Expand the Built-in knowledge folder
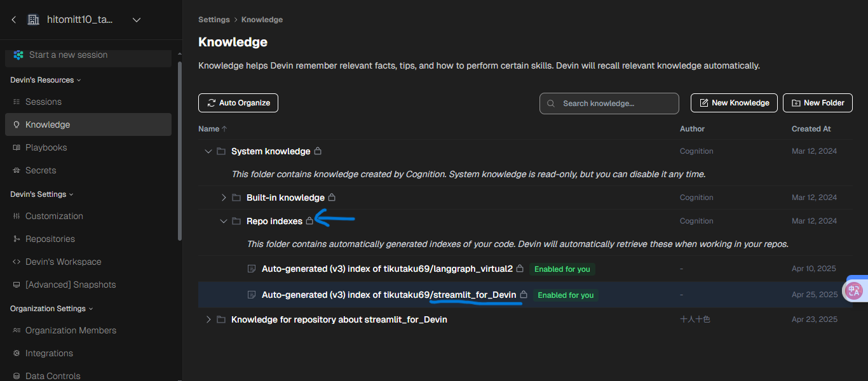Screen dimensions: 868x381 click(x=224, y=197)
